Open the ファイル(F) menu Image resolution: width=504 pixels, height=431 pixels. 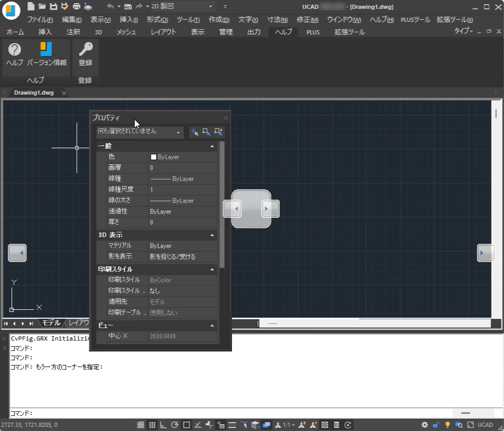40,20
